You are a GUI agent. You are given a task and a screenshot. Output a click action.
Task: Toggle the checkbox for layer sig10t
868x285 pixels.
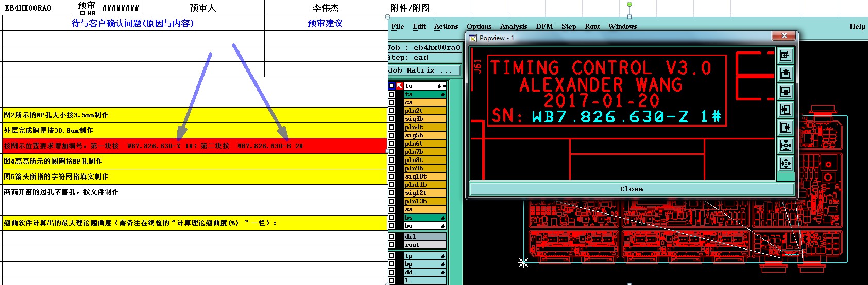[x=392, y=176]
